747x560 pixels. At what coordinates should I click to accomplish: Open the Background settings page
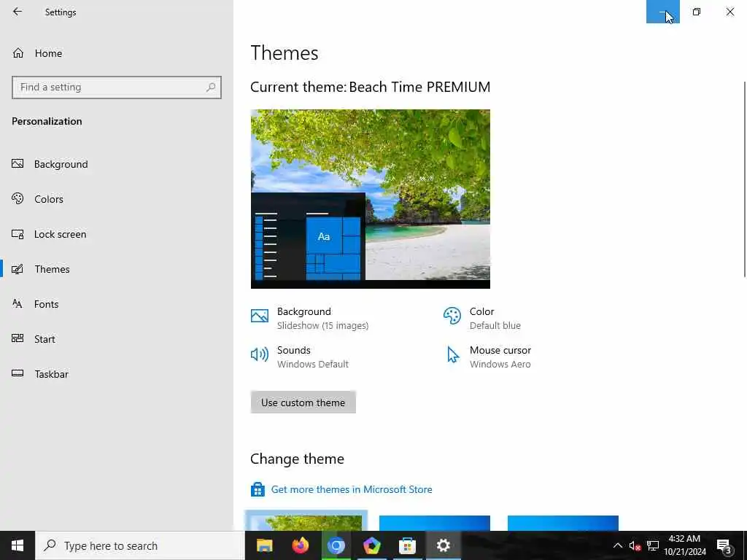(117, 164)
